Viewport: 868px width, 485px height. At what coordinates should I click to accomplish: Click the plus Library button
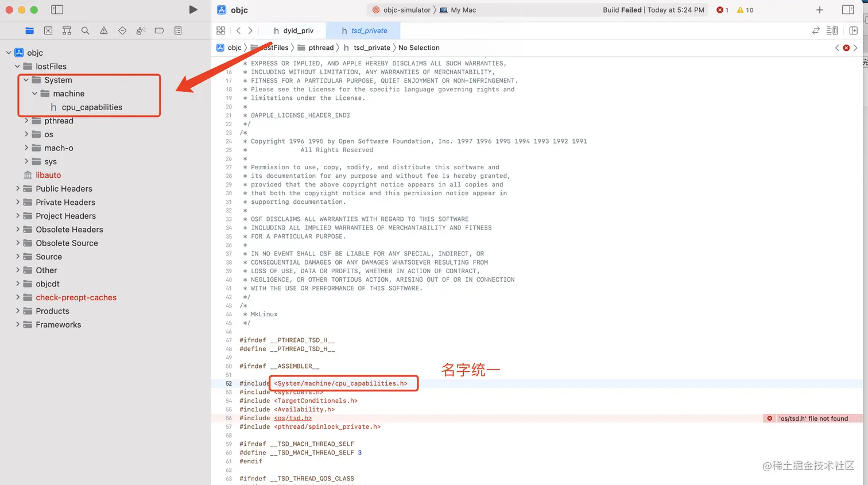[x=820, y=10]
